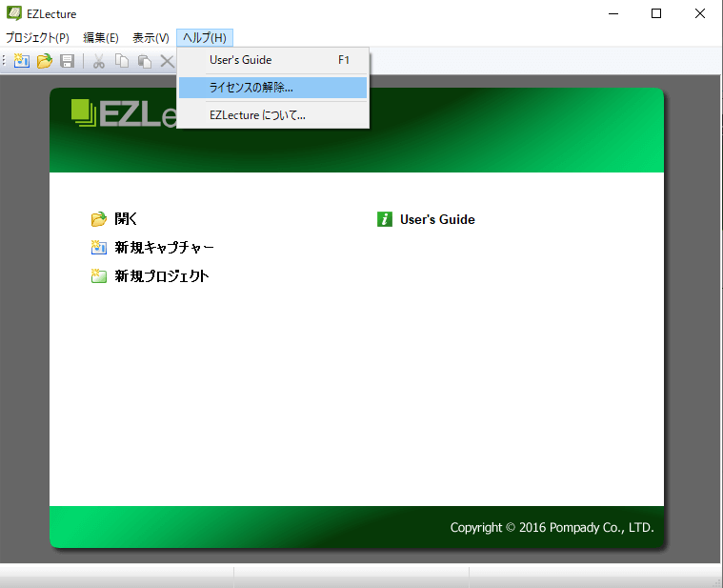Click the Open folder toolbar icon
Image resolution: width=723 pixels, height=588 pixels.
(x=44, y=61)
